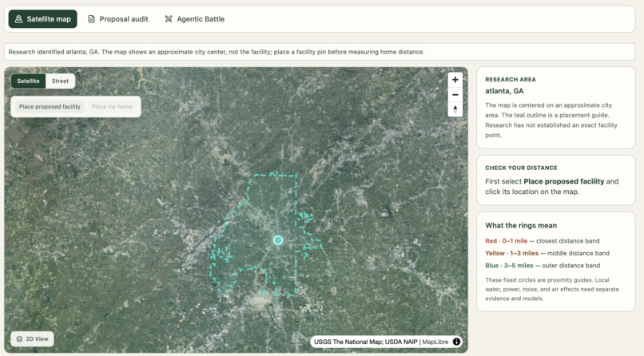644x356 pixels.
Task: Click the What the rings mean heading
Action: 521,226
